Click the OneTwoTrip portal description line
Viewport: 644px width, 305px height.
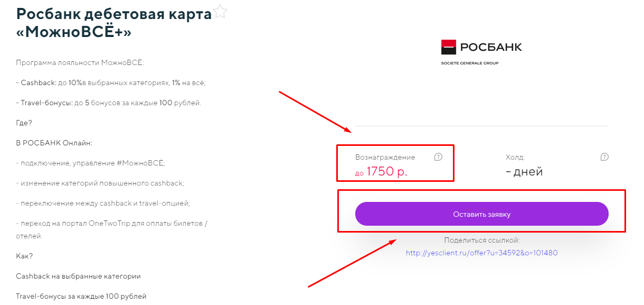[x=112, y=223]
